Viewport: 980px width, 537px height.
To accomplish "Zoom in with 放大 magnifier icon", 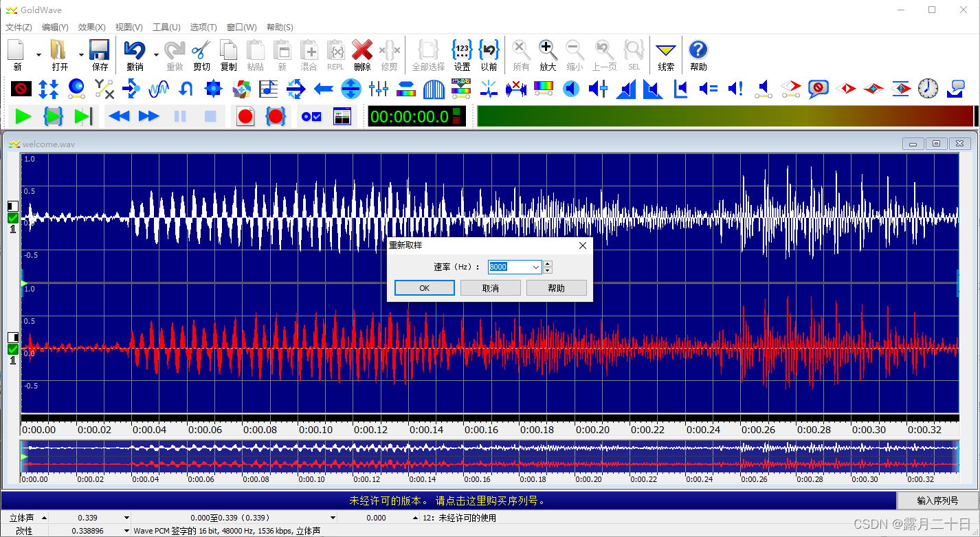I will coord(548,50).
